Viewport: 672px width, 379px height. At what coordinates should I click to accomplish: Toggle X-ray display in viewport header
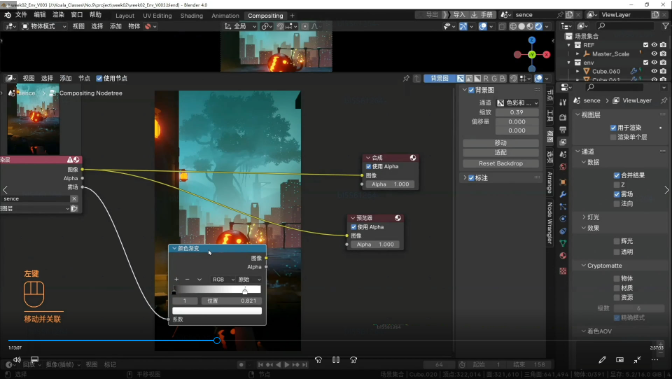[x=502, y=27]
